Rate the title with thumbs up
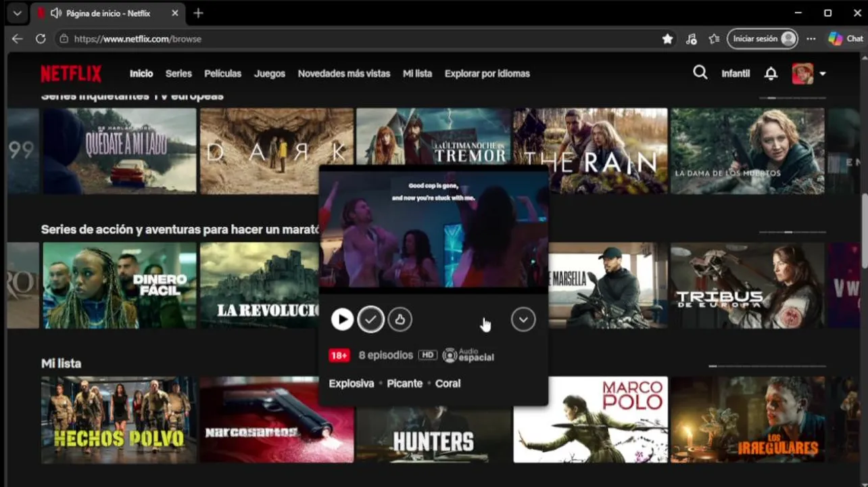The width and height of the screenshot is (868, 487). (x=400, y=319)
